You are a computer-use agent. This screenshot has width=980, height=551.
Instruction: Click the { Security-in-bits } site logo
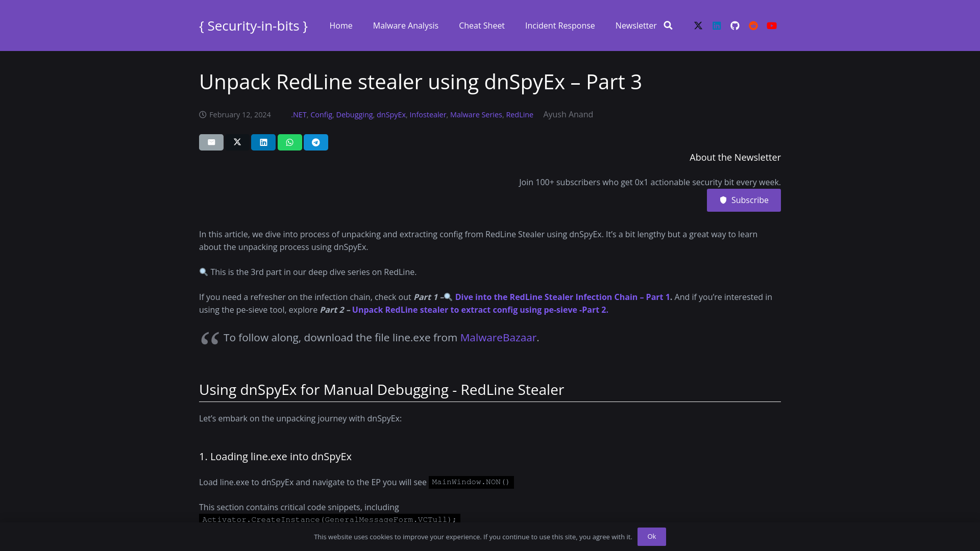[253, 26]
